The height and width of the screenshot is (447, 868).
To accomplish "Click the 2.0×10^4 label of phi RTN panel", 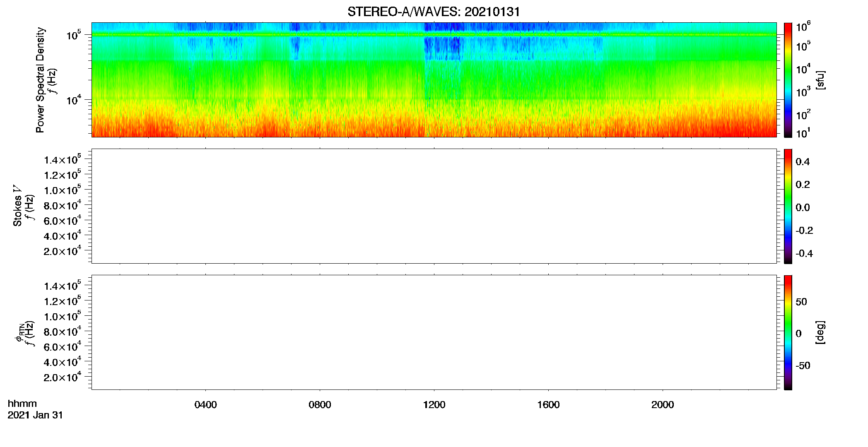I will click(63, 377).
